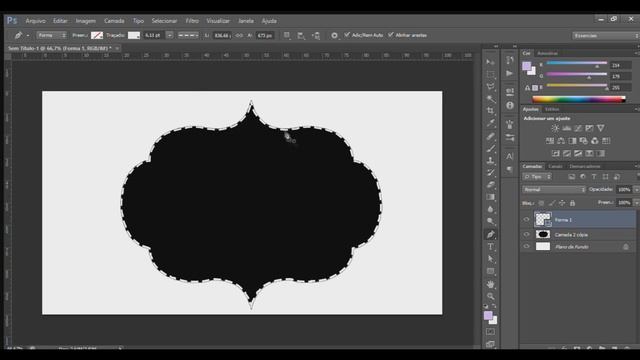Select the Pen tool in toolbar
Image resolution: width=640 pixels, height=360 pixels.
(490, 234)
